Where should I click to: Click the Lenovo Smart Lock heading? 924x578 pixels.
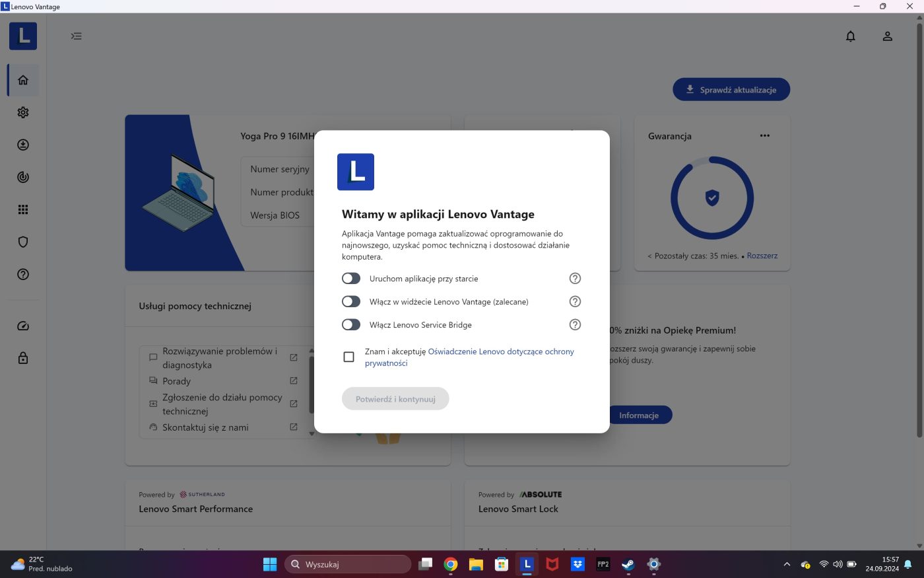tap(518, 509)
